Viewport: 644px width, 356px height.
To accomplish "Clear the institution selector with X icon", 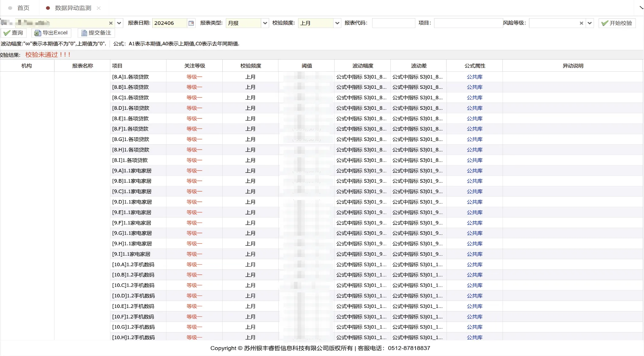I will (x=111, y=23).
